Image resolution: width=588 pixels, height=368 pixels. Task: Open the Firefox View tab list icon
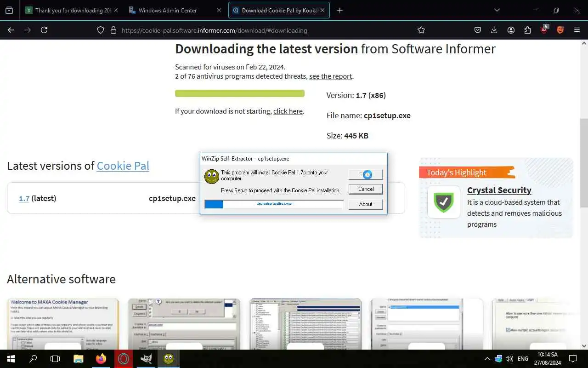pyautogui.click(x=9, y=10)
